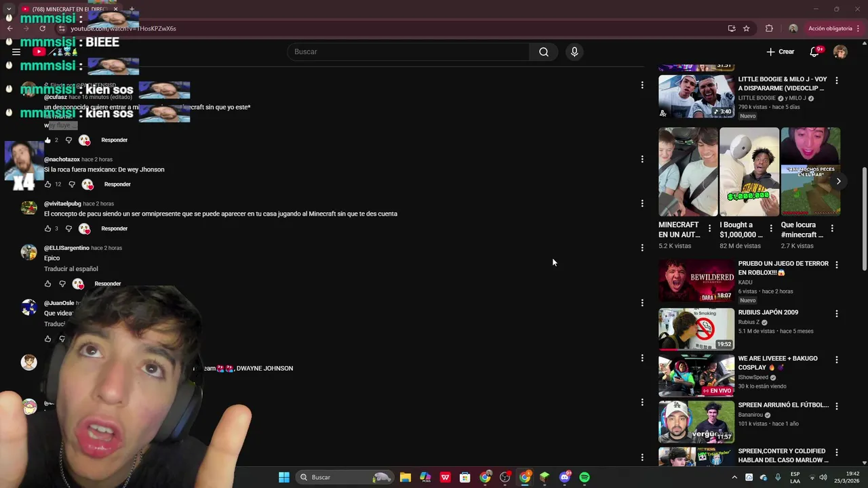Dislike the @ELLISargentino comment

62,284
